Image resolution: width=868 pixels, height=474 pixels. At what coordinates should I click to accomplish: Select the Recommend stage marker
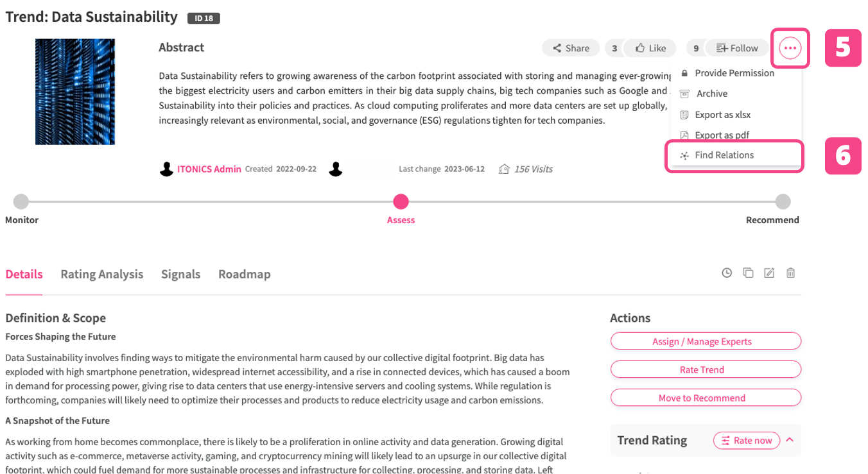click(x=783, y=202)
